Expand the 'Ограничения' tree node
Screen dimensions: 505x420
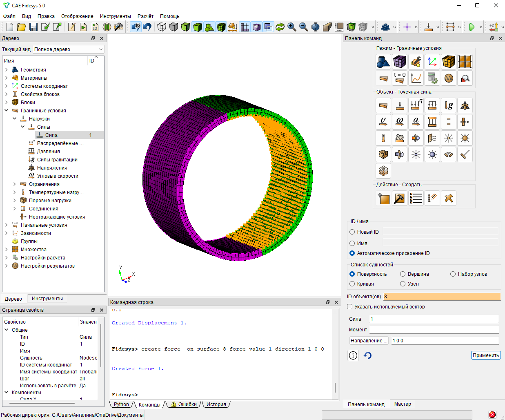tap(15, 184)
